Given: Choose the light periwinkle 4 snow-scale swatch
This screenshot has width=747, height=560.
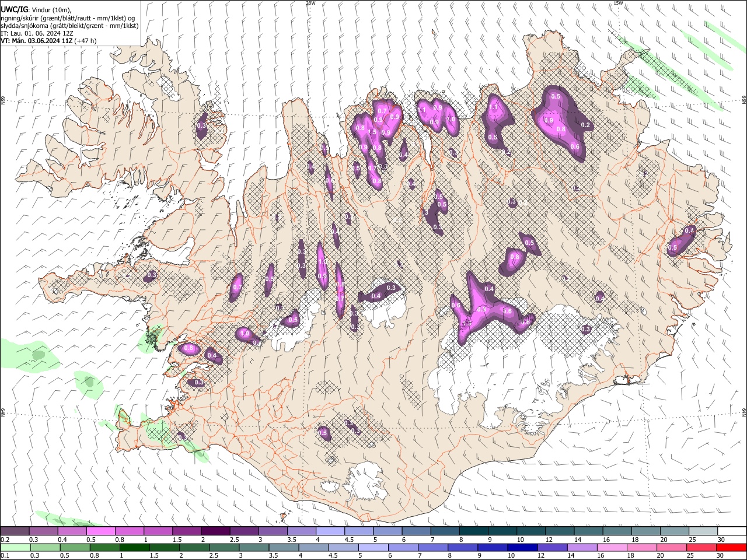Looking at the screenshot, I should [329, 531].
